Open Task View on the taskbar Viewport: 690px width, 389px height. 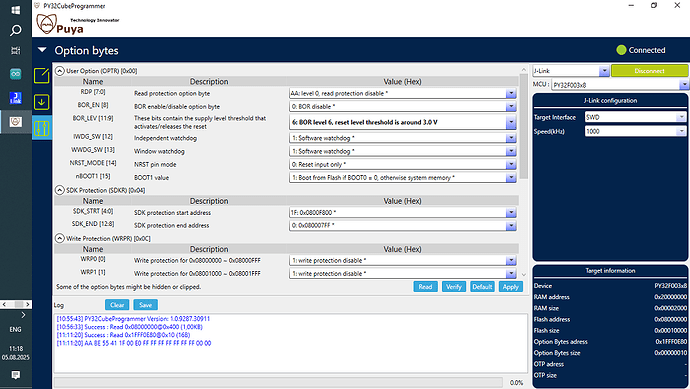point(15,51)
